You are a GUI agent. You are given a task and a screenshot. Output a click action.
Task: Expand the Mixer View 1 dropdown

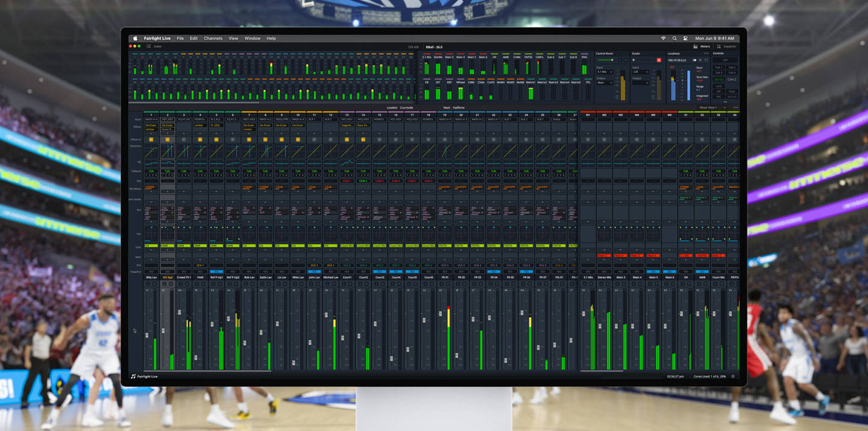[x=712, y=108]
